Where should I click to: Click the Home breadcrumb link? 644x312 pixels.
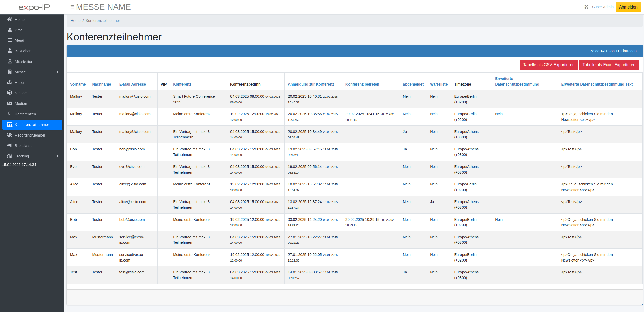coord(76,21)
